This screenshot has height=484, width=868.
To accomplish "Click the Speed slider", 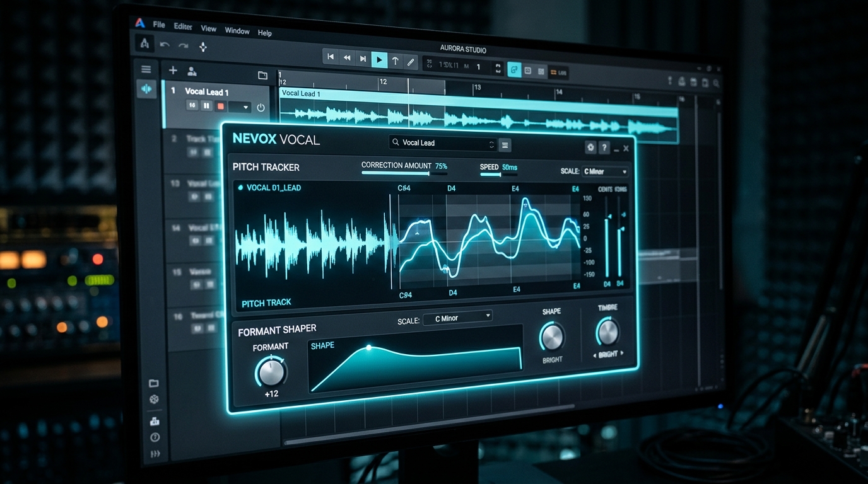I will [499, 174].
